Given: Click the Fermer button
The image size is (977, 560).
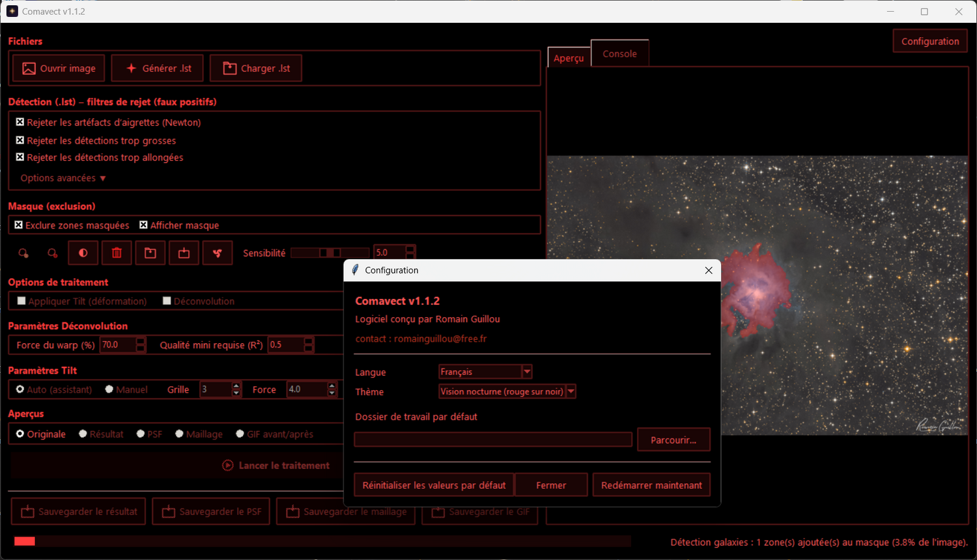Looking at the screenshot, I should tap(551, 485).
